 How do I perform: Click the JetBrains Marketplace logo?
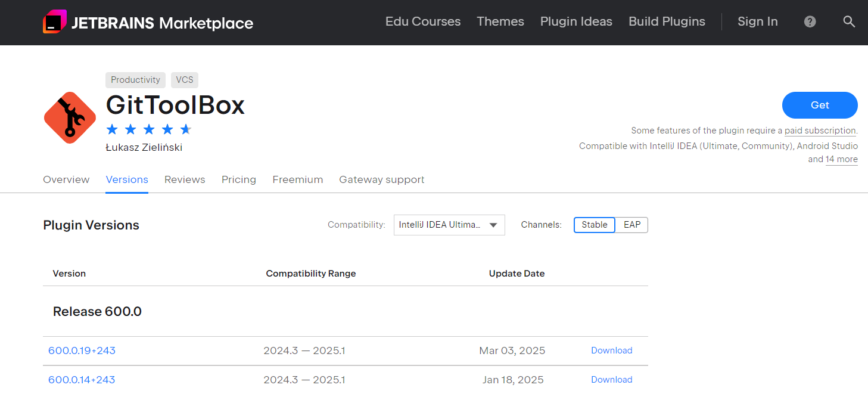[148, 23]
